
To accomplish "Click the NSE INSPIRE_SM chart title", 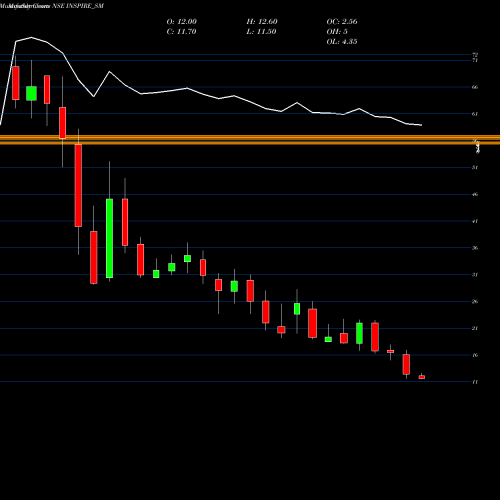I will click(78, 6).
